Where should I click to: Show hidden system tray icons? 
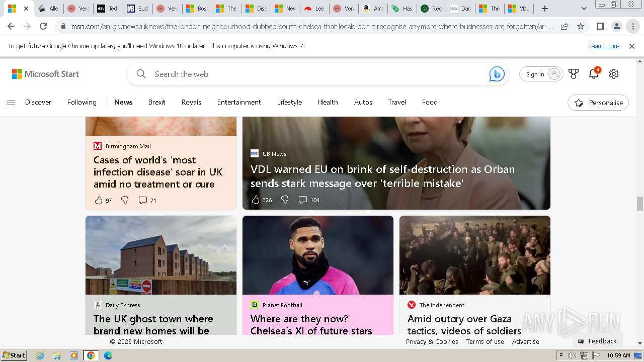click(x=561, y=355)
